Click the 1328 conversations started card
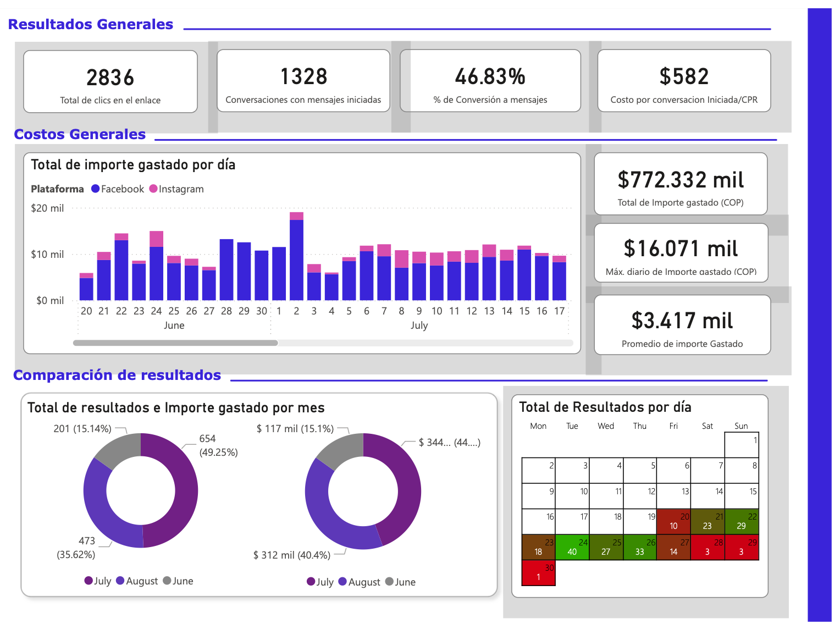Viewport: 840px width, 629px height. coord(303,81)
